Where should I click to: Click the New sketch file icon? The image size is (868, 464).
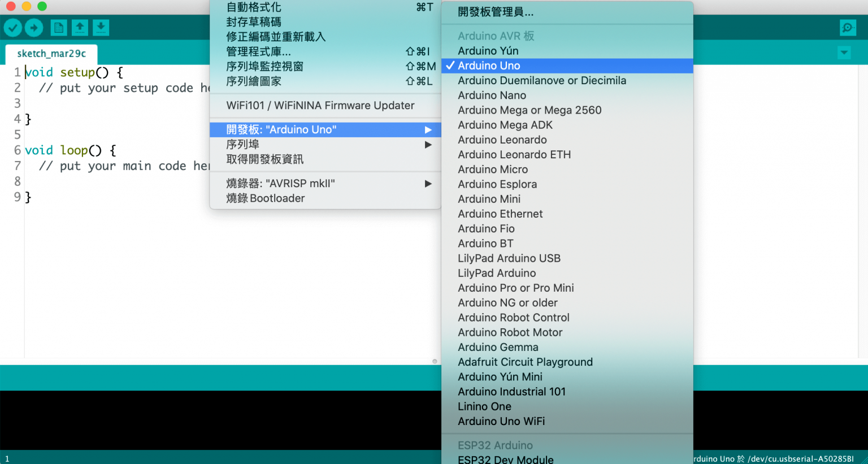(x=59, y=27)
